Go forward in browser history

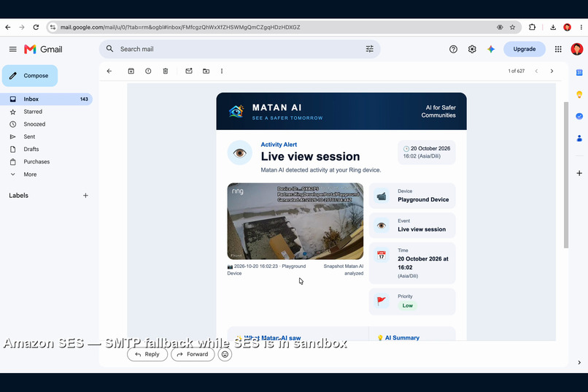click(x=22, y=27)
